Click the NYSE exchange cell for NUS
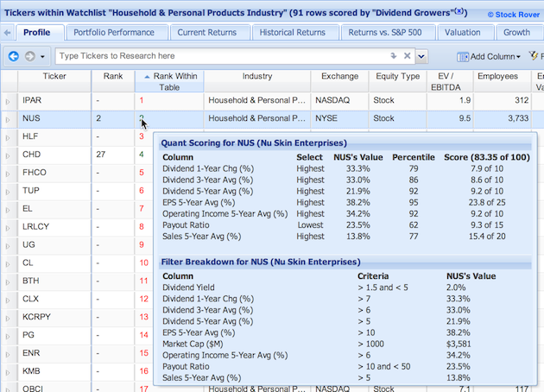Viewport: 544px width, 392px height. pos(339,118)
